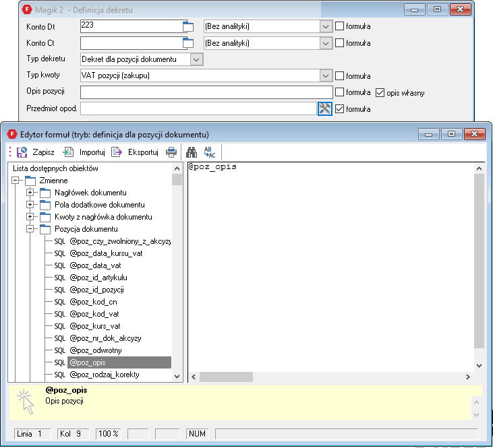Open the Typ kwoty dropdown
Image resolution: width=493 pixels, height=448 pixels.
tap(326, 75)
